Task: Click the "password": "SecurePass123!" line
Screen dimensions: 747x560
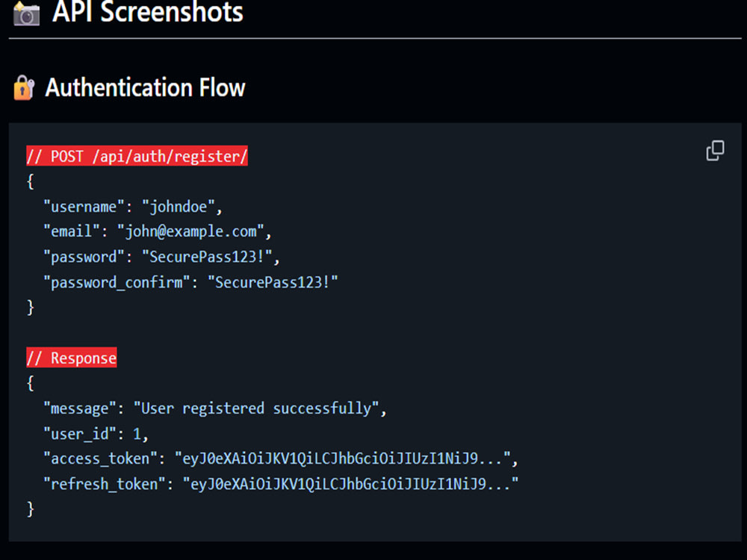Action: [161, 257]
